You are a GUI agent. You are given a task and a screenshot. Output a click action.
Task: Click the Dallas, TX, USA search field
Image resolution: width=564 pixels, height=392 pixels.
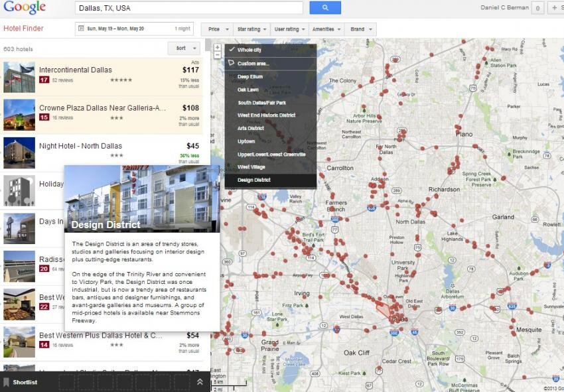(189, 8)
